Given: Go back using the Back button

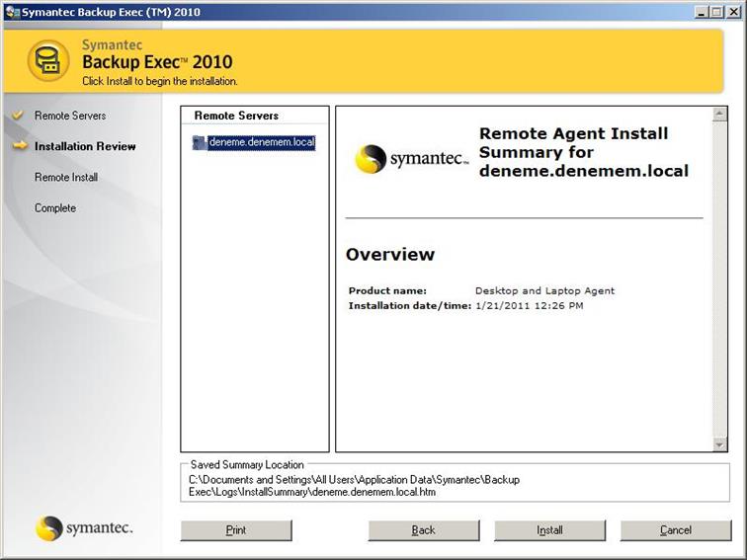Looking at the screenshot, I should click(x=423, y=530).
